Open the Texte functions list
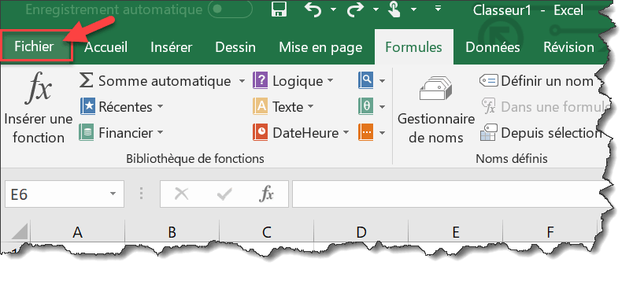 coord(283,107)
